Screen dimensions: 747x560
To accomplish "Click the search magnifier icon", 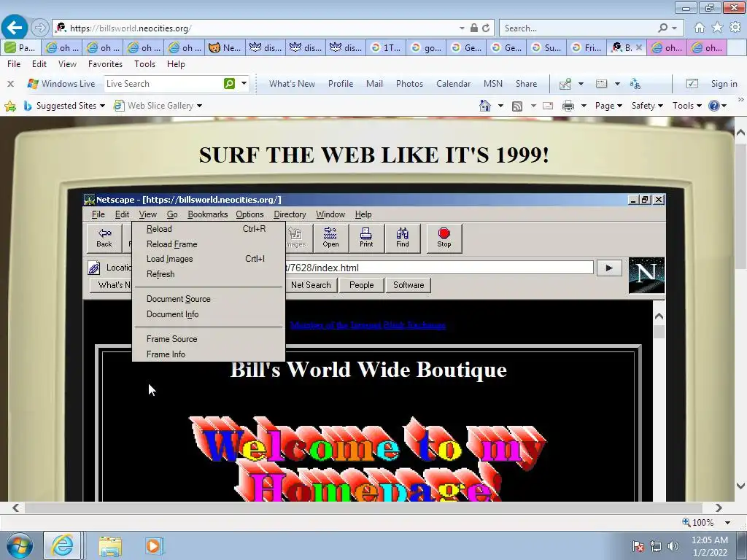I will (x=662, y=28).
